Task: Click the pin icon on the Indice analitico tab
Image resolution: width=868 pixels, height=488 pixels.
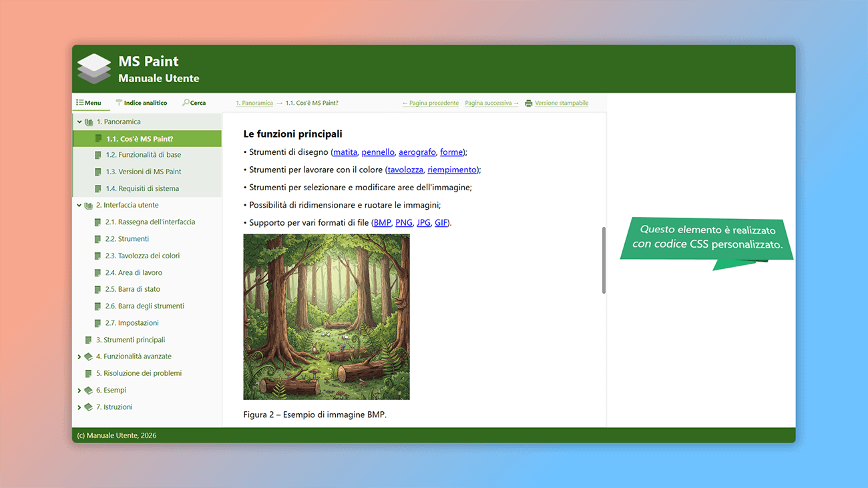Action: pos(120,102)
